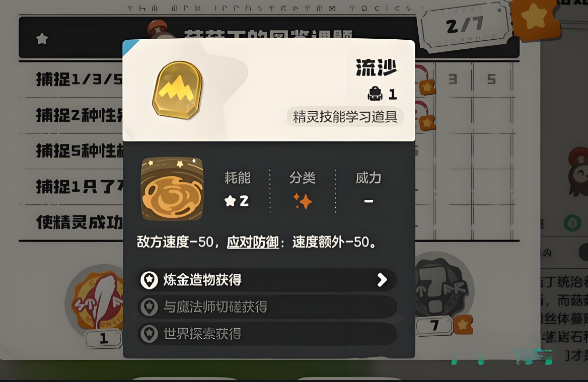Click the backpack inventory count icon
588x382 pixels.
(x=375, y=94)
